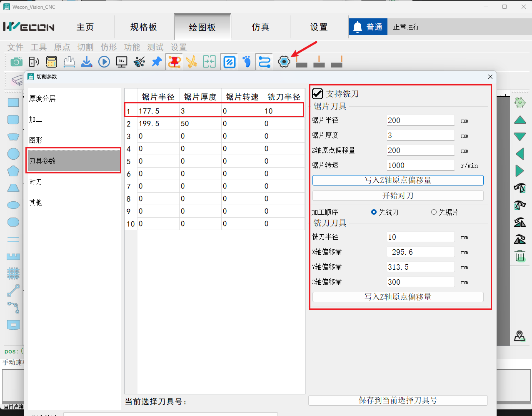Open cutting parameters via gear icon
This screenshot has width=532, height=416.
click(x=284, y=62)
